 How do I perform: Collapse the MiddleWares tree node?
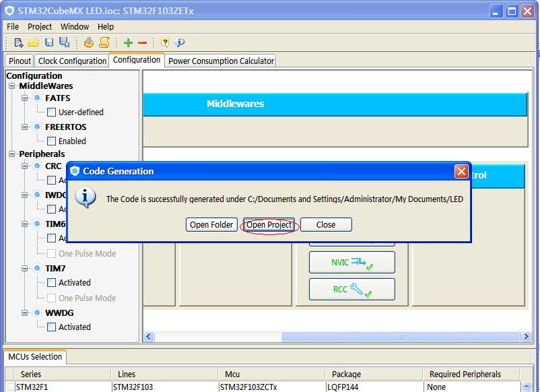(11, 86)
